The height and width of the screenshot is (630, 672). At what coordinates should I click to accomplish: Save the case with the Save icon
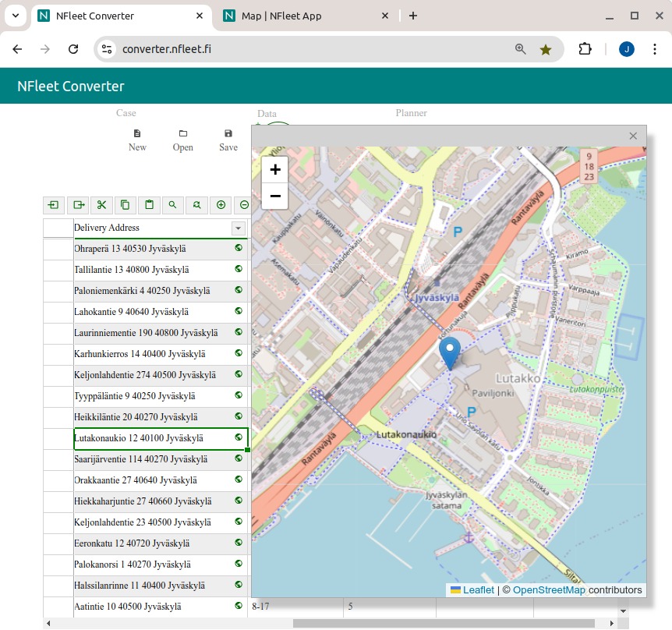tap(228, 140)
